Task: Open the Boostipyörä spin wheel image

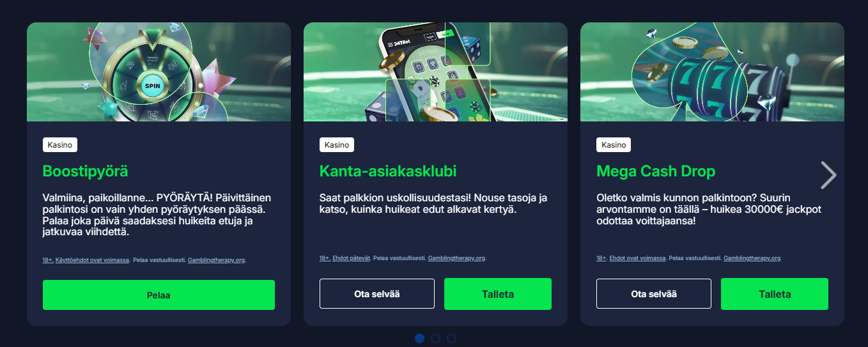Action: 159,72
